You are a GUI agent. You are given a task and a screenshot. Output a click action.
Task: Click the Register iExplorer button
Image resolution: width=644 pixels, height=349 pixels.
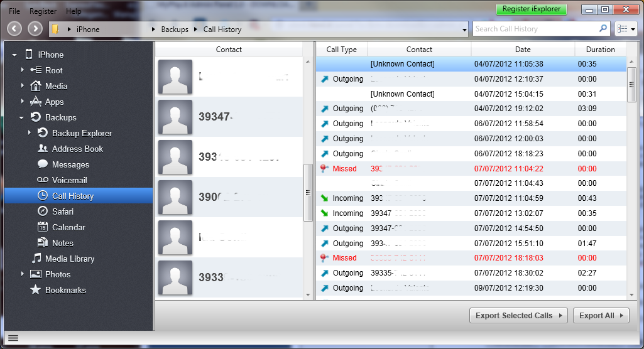coord(532,9)
